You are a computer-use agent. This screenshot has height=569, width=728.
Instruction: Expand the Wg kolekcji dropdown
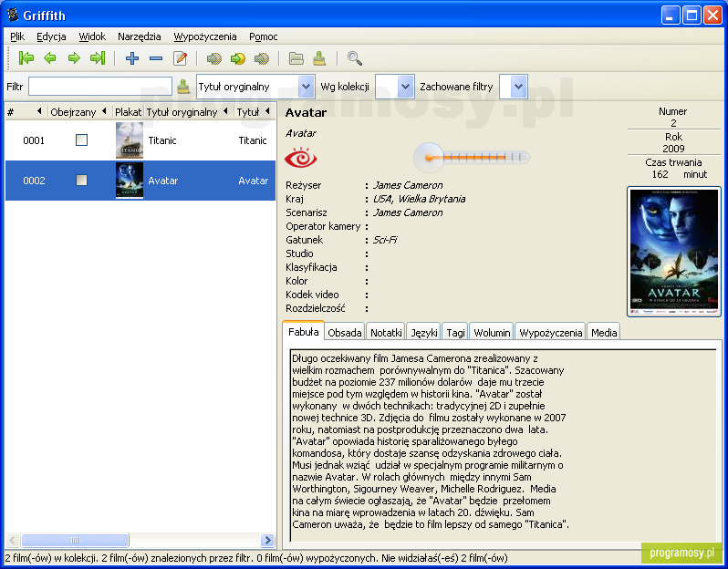(395, 87)
